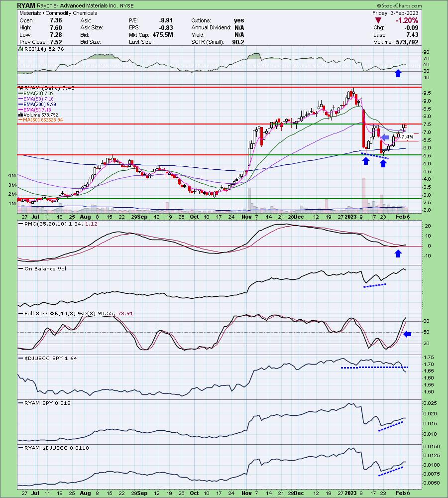This screenshot has height=498, width=448.
Task: Select the 'Rayonier Advanced Materials Inc.' company name
Action: 77,5
